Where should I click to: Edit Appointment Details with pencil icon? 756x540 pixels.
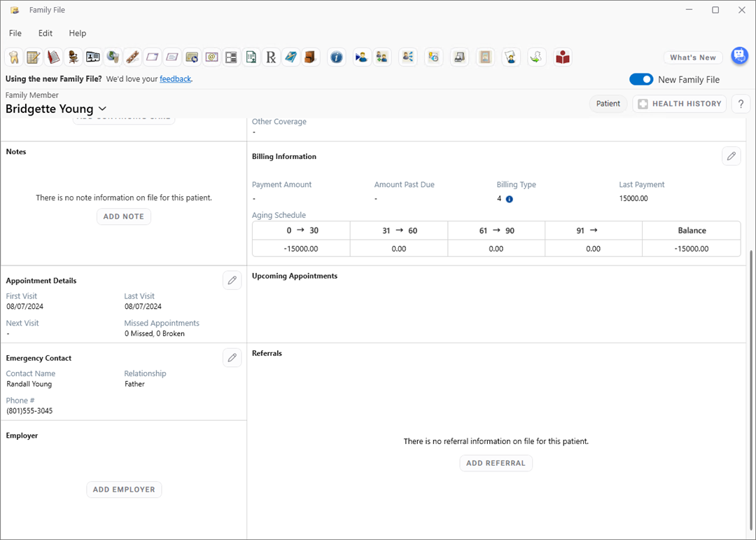point(232,280)
